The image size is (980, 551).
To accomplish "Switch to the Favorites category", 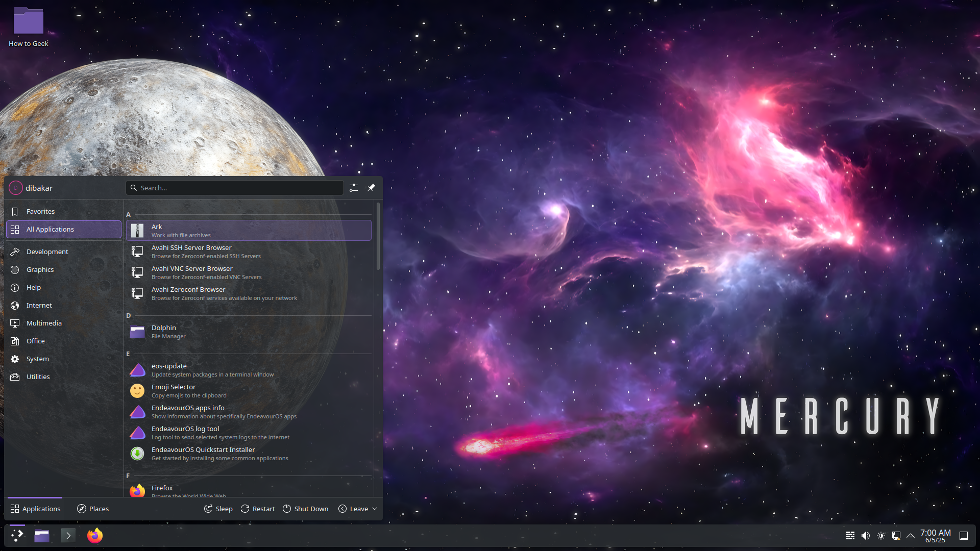I will click(63, 211).
